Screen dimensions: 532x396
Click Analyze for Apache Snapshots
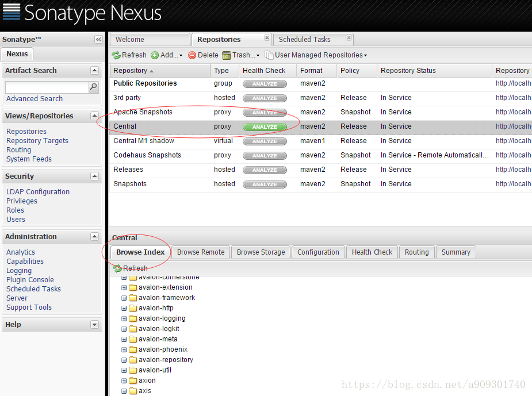point(265,112)
